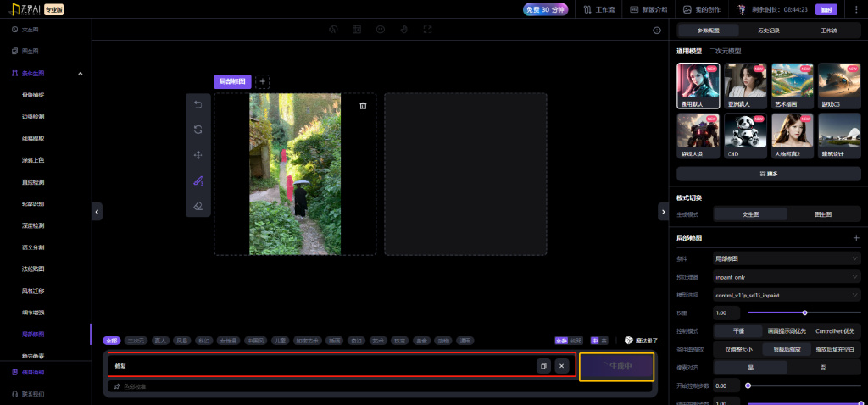
Task: Select the purple brush mask tool
Action: [x=198, y=180]
